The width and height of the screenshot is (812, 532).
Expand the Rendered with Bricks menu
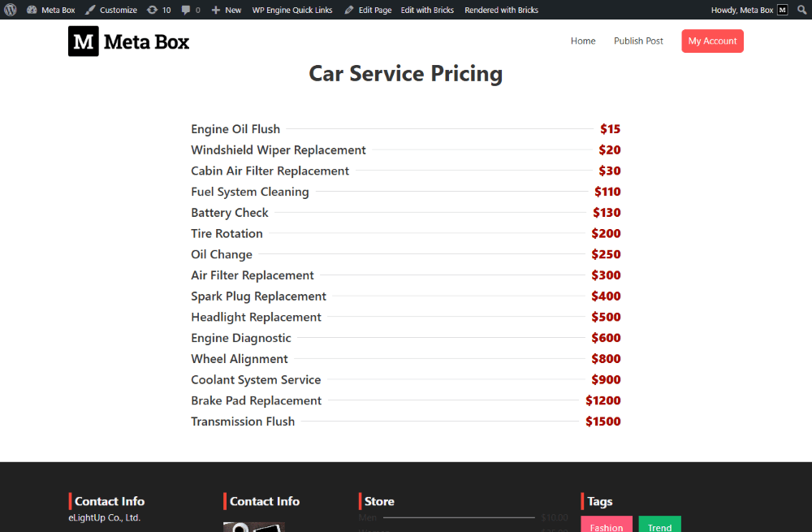click(x=502, y=9)
